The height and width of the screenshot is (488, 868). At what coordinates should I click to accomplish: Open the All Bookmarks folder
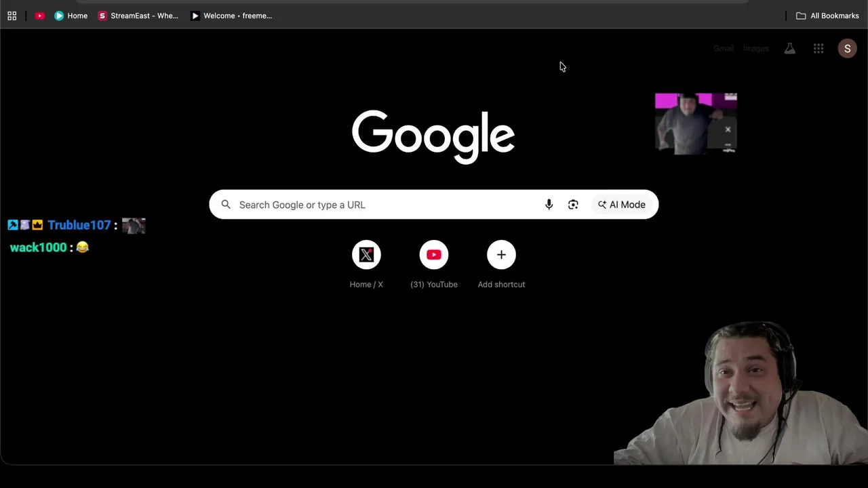(827, 16)
